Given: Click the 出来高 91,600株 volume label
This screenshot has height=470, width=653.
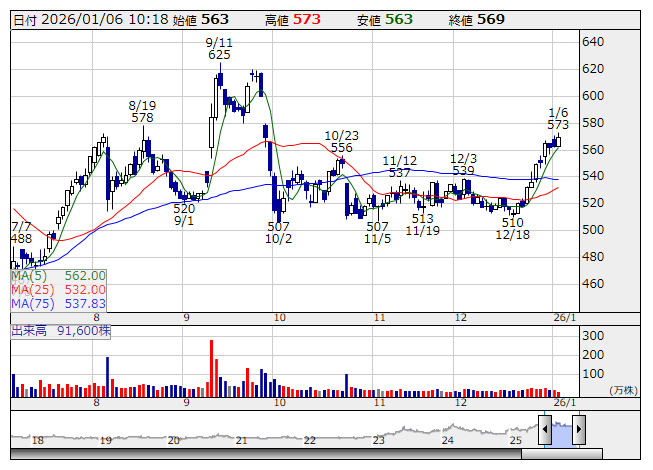Looking at the screenshot, I should (61, 331).
